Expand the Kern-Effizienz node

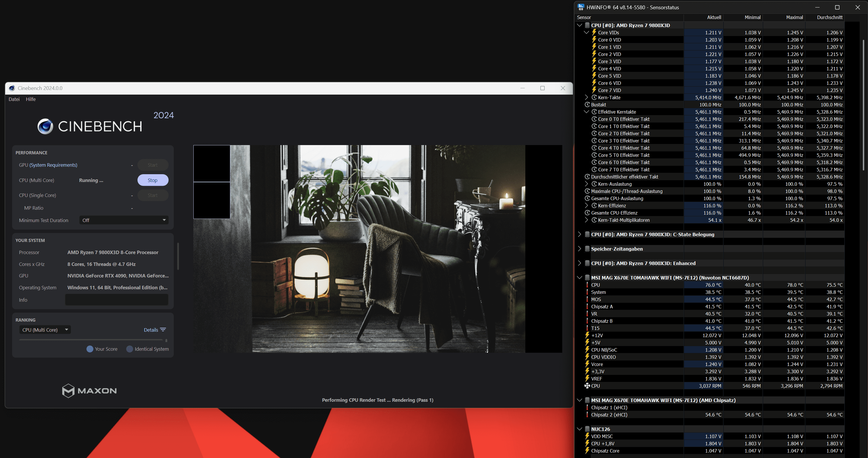click(x=586, y=206)
